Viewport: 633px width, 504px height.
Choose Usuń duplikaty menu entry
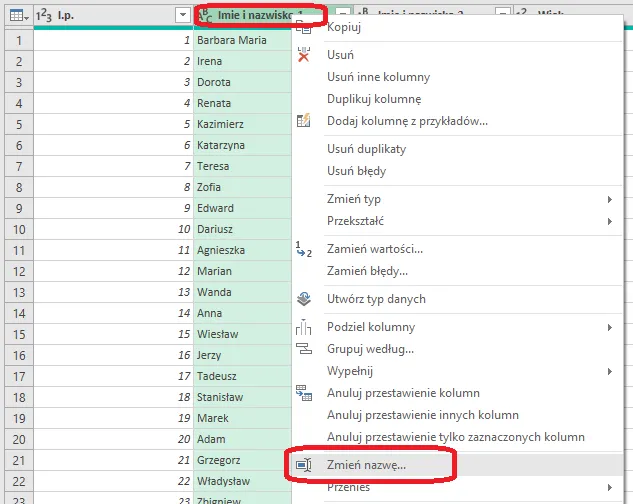[366, 149]
